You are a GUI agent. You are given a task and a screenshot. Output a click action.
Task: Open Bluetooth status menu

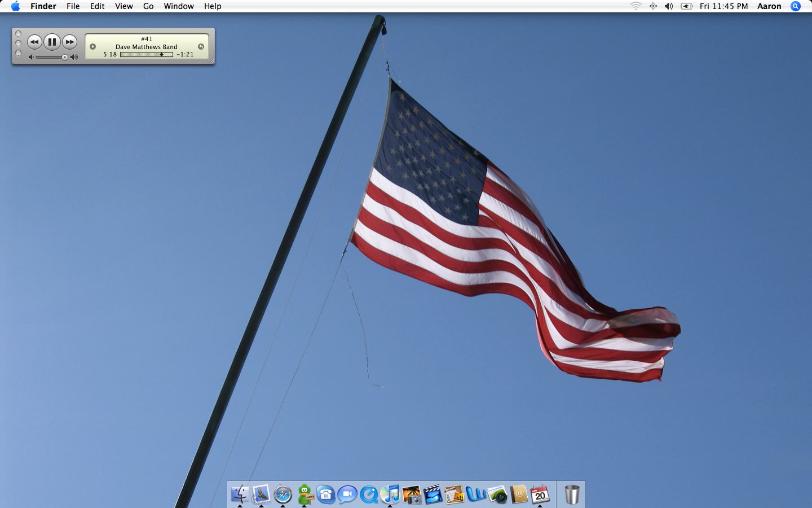coord(653,6)
